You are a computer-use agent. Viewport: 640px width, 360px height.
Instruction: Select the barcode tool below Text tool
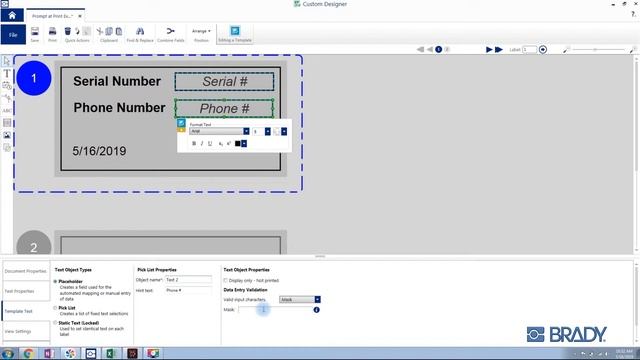[7, 86]
